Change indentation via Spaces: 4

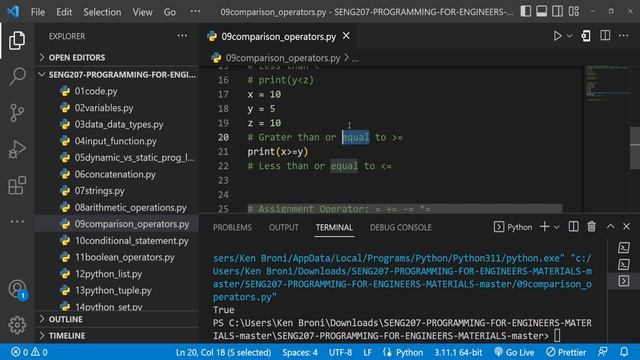pyautogui.click(x=300, y=352)
